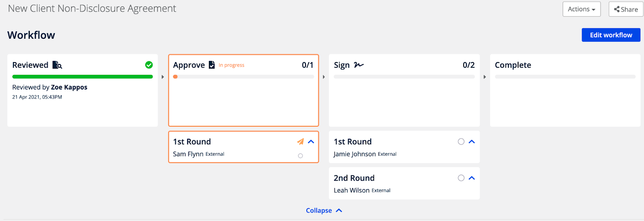Select Leah Wilson's 2nd Round status circle

click(x=461, y=178)
